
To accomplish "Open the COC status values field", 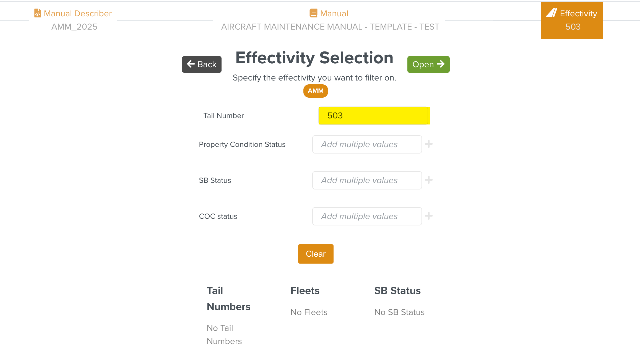I will (x=367, y=216).
